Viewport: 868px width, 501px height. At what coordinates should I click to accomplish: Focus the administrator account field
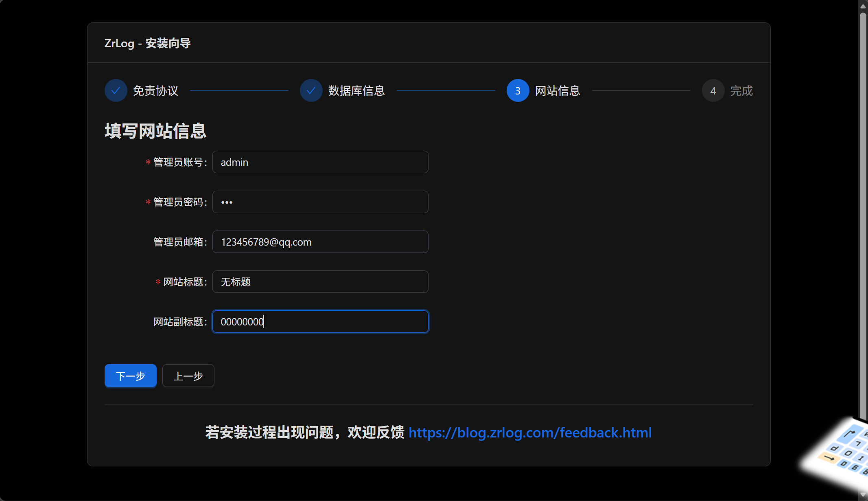pyautogui.click(x=320, y=162)
